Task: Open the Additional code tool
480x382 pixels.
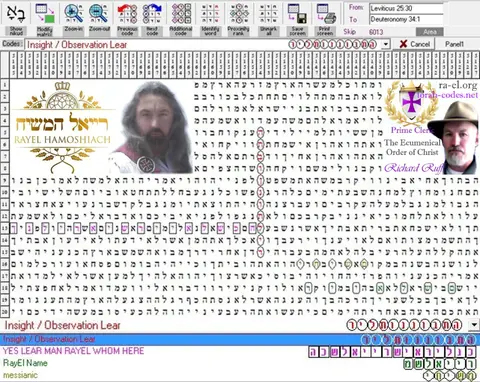Action: coord(181,18)
